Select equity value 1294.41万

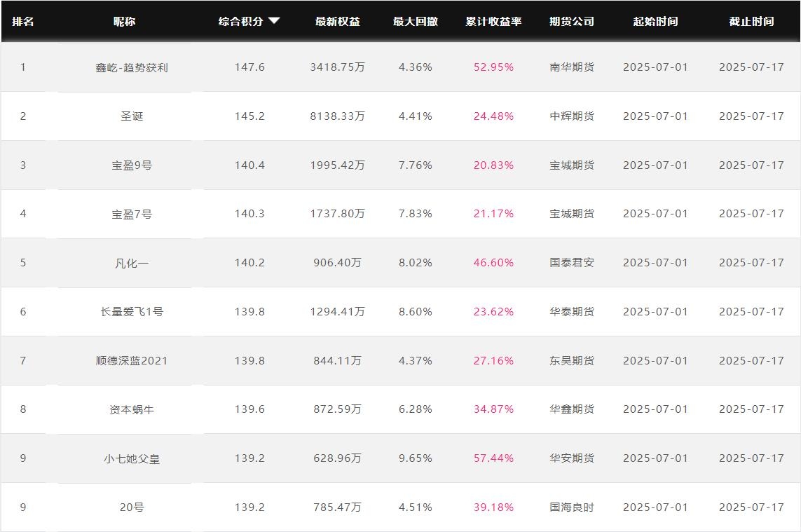tap(338, 312)
